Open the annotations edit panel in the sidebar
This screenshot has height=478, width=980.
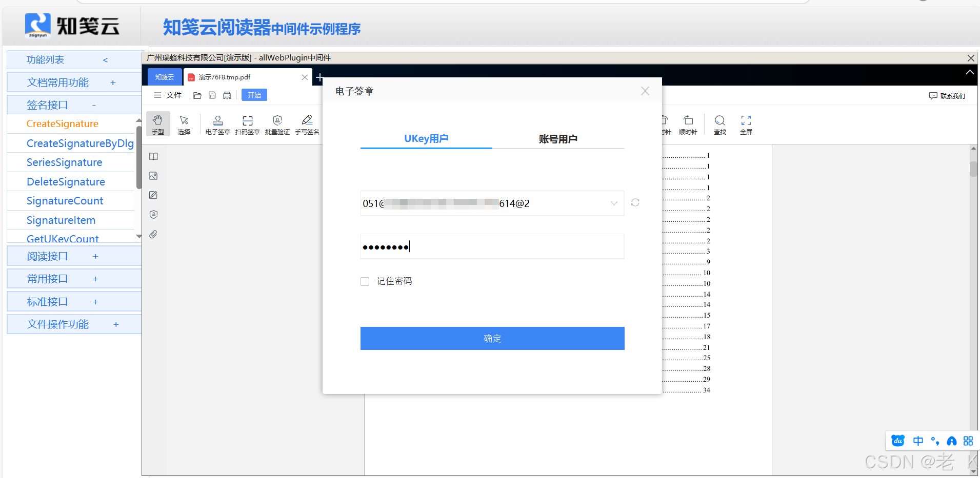153,195
